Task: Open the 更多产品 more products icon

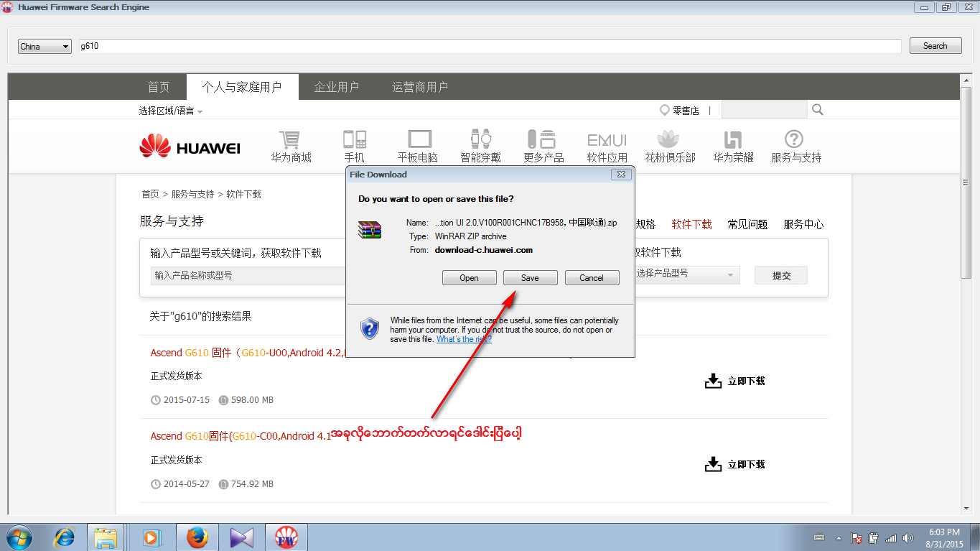Action: [543, 139]
